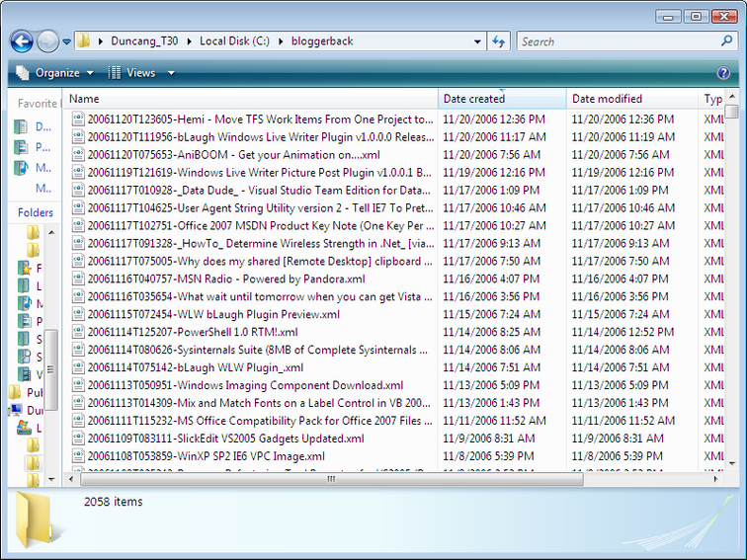
Task: Select file icon of bLaugh Windows Live Writer Plugin
Action: coord(78,136)
